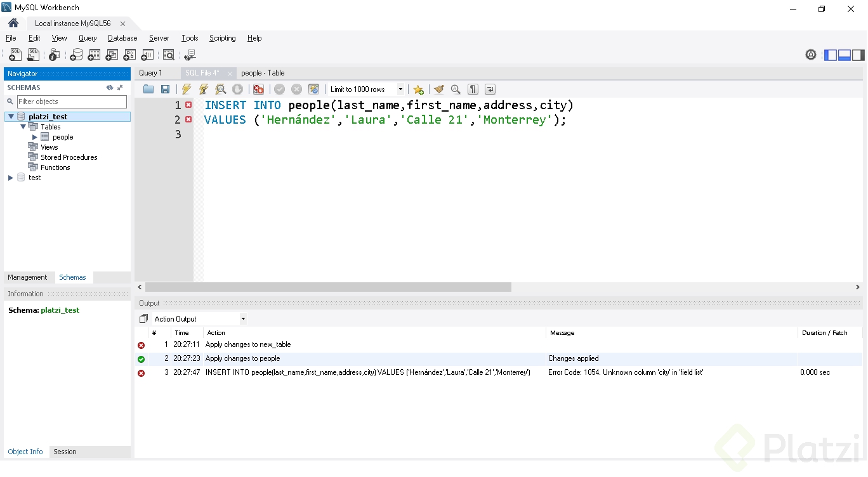Toggle invisible characters display (pilcrow)
Image resolution: width=868 pixels, height=477 pixels.
tap(473, 89)
